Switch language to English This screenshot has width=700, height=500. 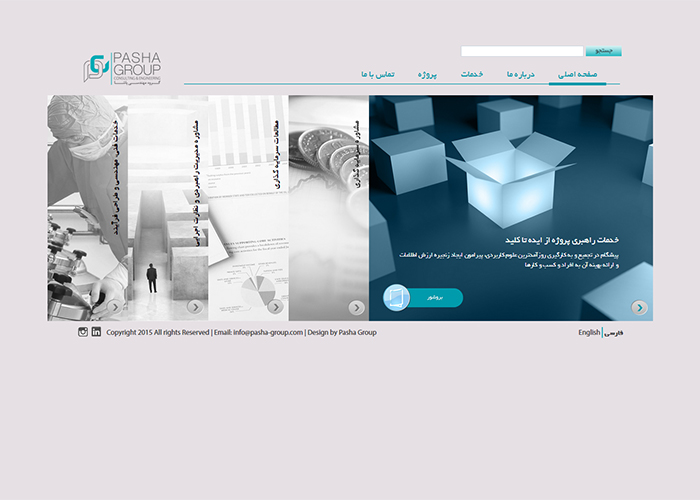[589, 333]
